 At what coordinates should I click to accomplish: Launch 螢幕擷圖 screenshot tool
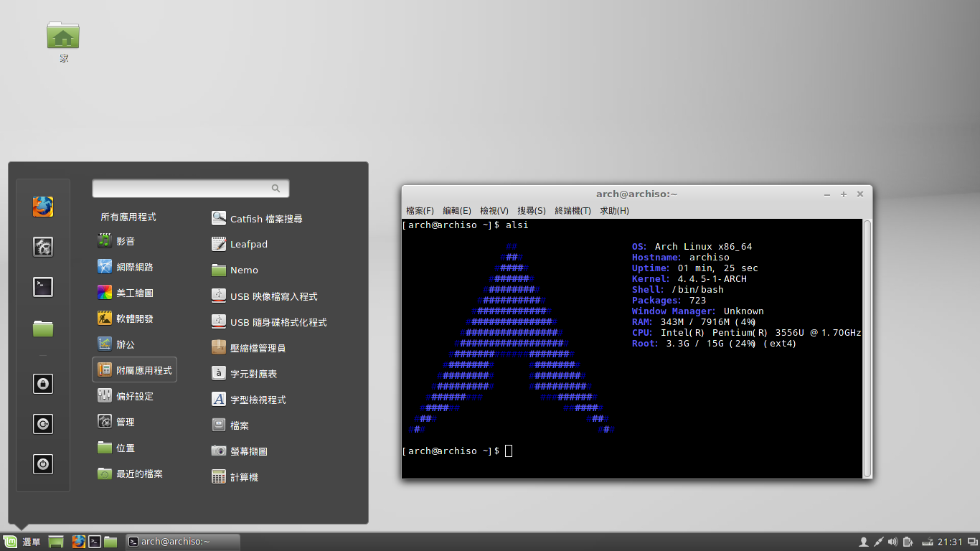tap(240, 451)
